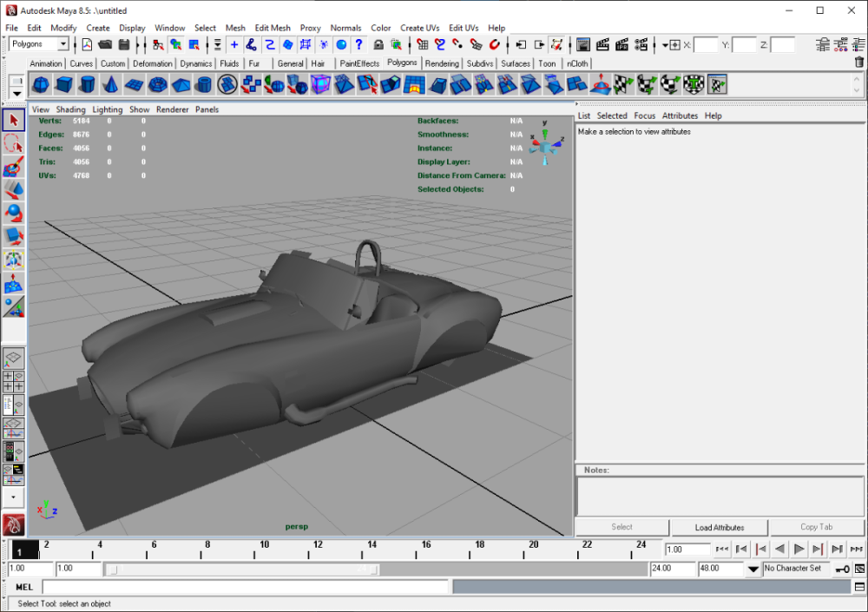The width and height of the screenshot is (868, 612).
Task: Click the polygon torus shelf icon
Action: 157,84
